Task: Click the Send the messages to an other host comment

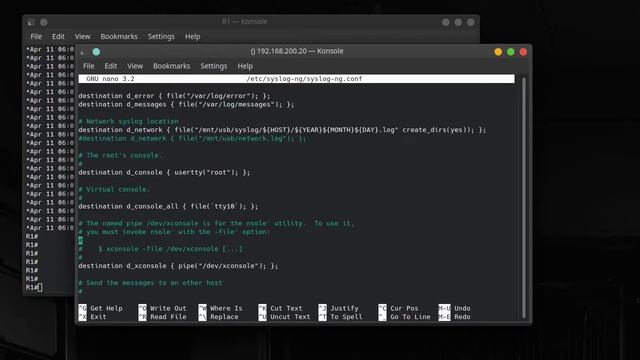Action: point(150,283)
